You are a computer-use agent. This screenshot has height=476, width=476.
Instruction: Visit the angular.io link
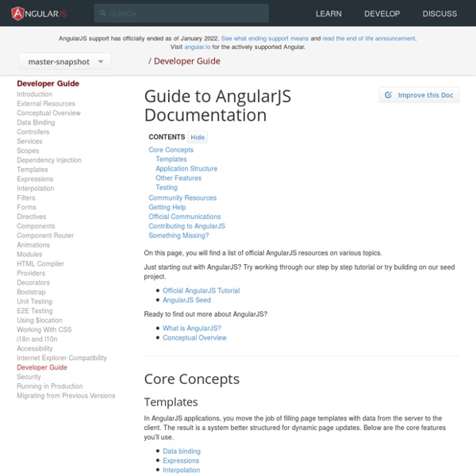pos(198,47)
